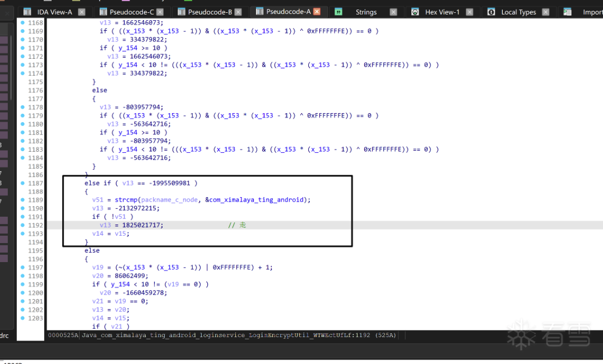Click 'v14 = v15;' on line 1193
Screen dimensions: 603x364
pos(111,234)
